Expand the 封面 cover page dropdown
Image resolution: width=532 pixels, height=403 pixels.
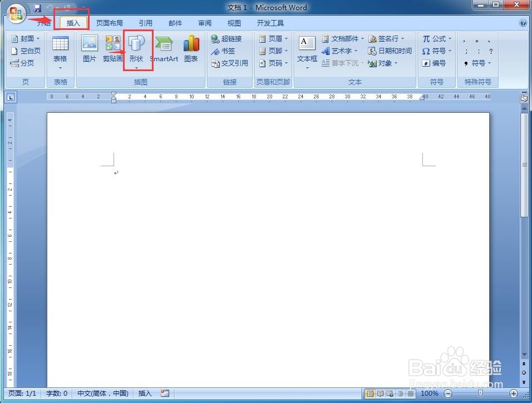[38, 39]
